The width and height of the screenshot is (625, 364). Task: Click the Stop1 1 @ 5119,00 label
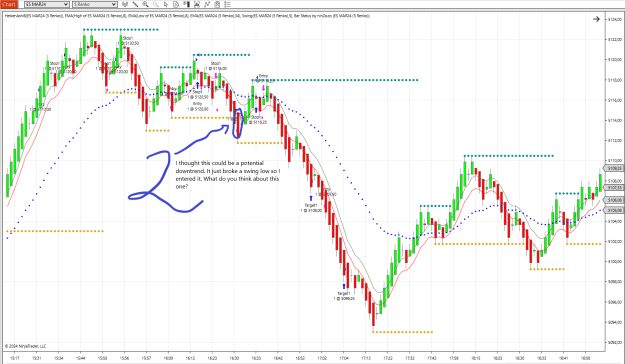(216, 66)
